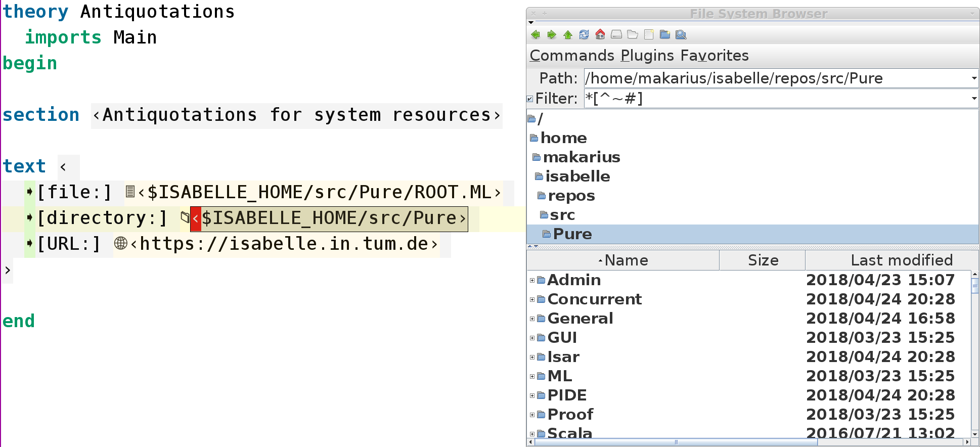
Task: Click the new directory icon
Action: pyautogui.click(x=665, y=34)
